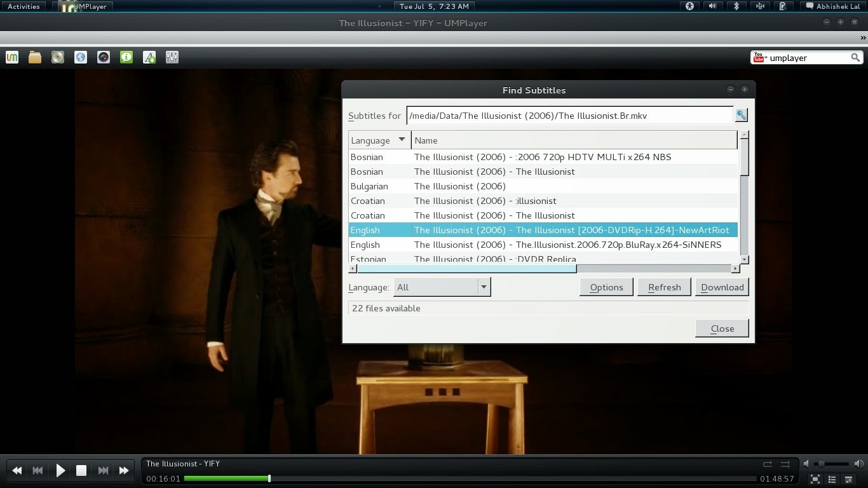Open a file with the folder icon

pos(35,57)
